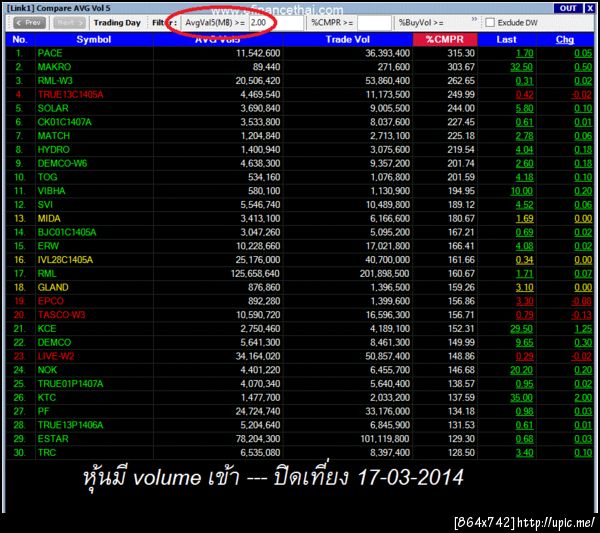Select the MATCH symbol

click(x=54, y=136)
